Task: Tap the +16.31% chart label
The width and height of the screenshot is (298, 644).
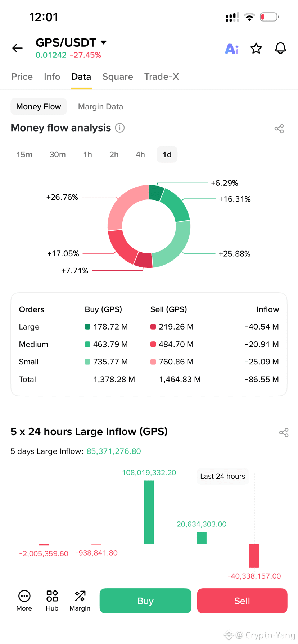Action: (235, 199)
